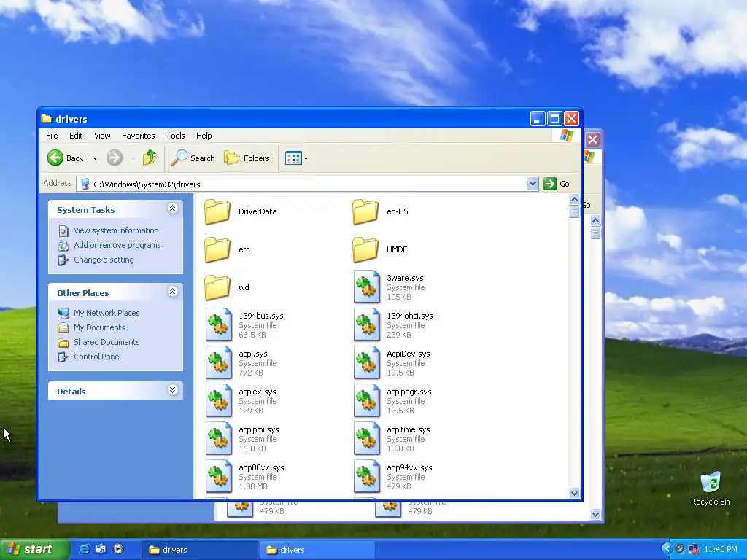
Task: Go up one folder level icon
Action: coord(150,157)
